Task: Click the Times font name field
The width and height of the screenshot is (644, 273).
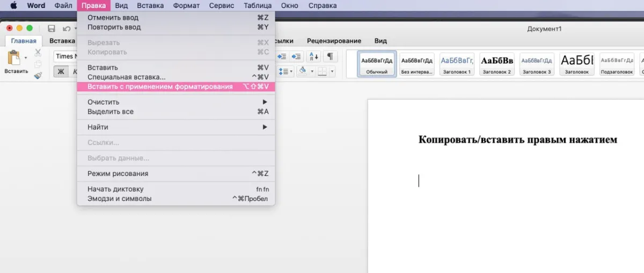Action: (x=65, y=56)
